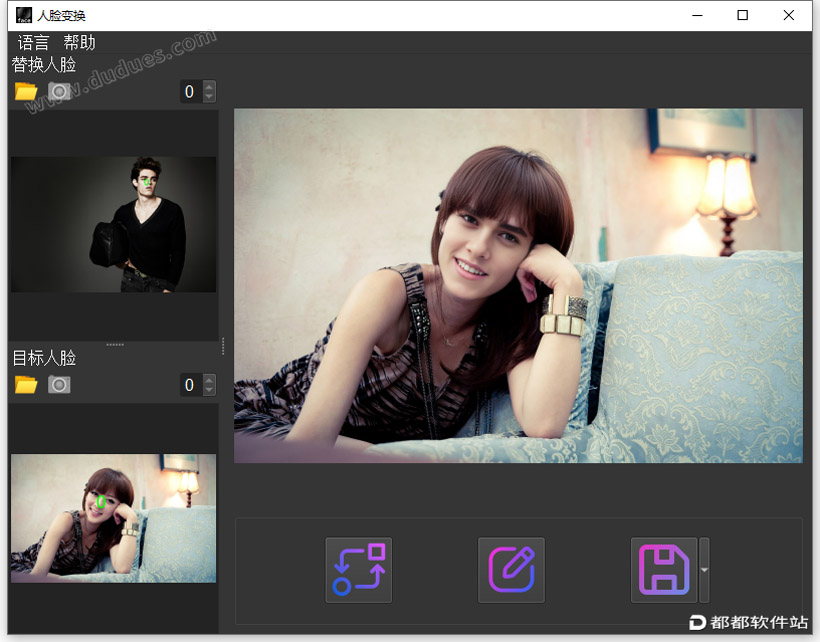Decrease the 替换人脸 face index
Image resolution: width=820 pixels, height=642 pixels.
(x=209, y=97)
